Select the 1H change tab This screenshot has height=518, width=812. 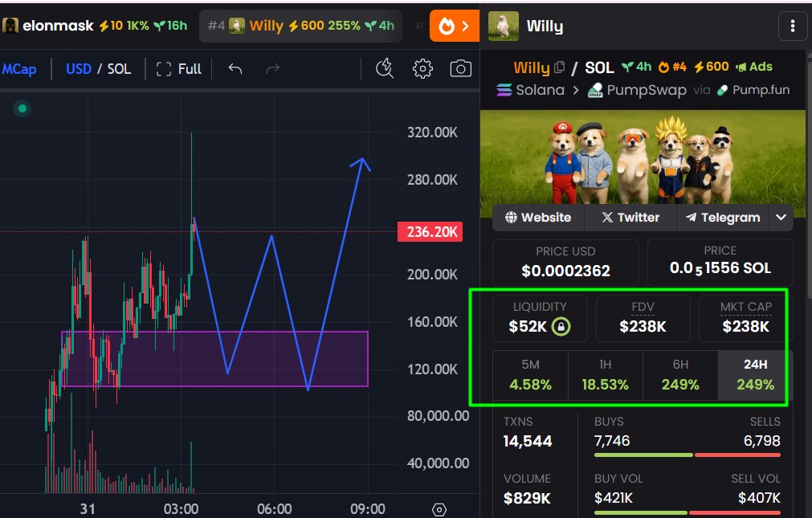(606, 375)
